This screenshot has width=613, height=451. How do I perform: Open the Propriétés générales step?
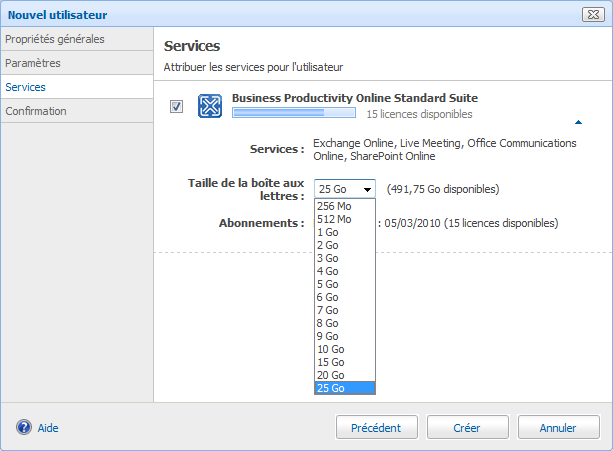click(x=55, y=39)
